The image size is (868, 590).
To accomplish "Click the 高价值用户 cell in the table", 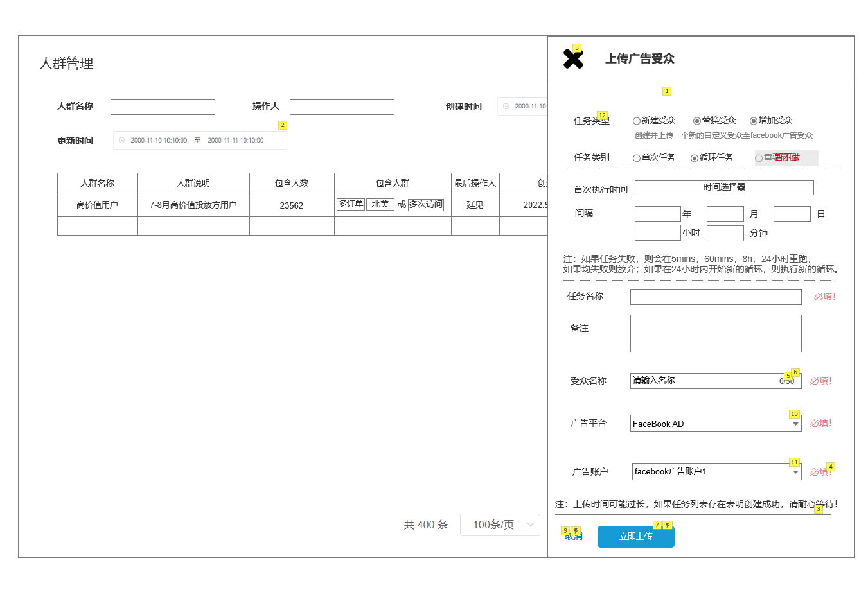I will pos(98,205).
